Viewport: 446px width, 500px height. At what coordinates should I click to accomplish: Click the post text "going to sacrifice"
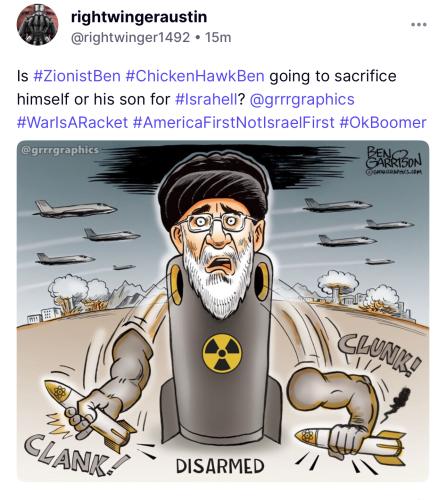(x=333, y=76)
